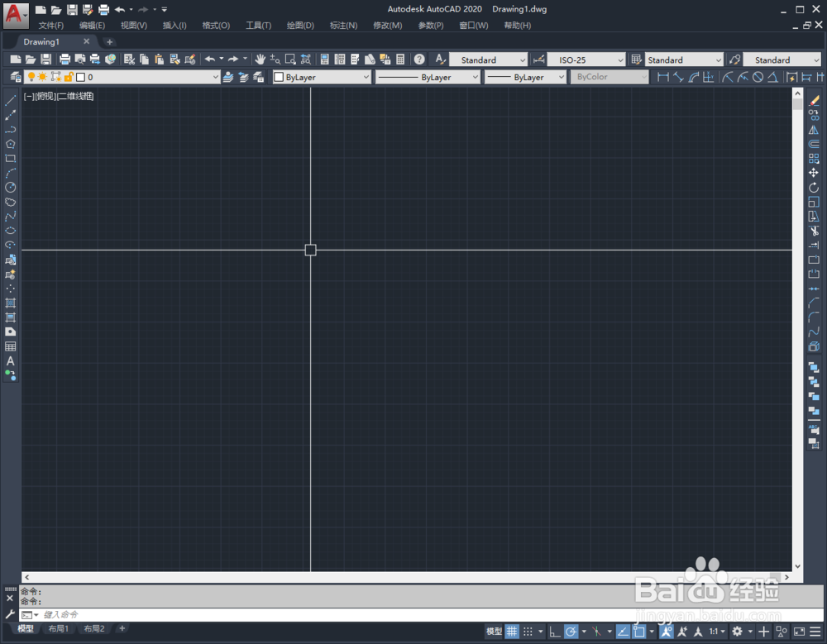Toggle polar tracking in status bar
This screenshot has height=644, width=827.
click(571, 632)
